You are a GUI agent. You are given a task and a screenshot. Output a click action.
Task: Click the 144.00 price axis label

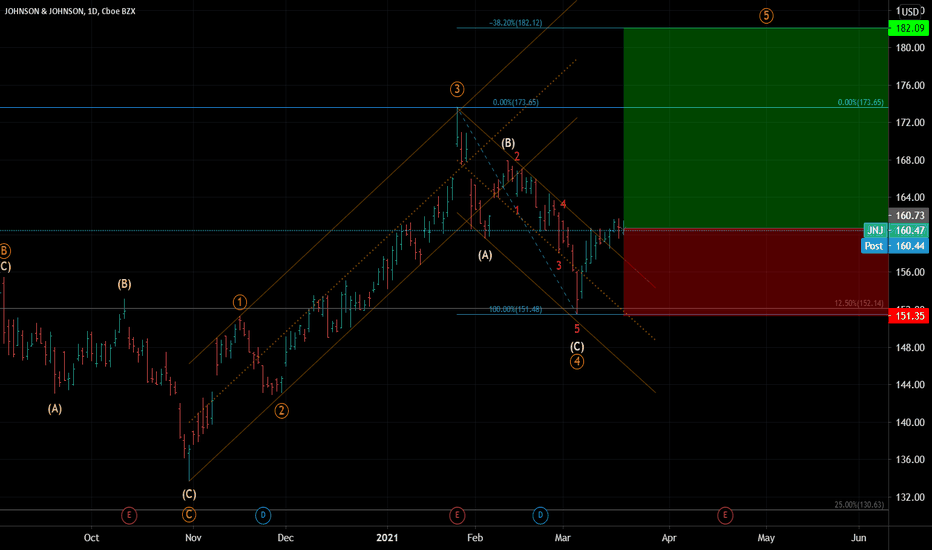[x=910, y=385]
